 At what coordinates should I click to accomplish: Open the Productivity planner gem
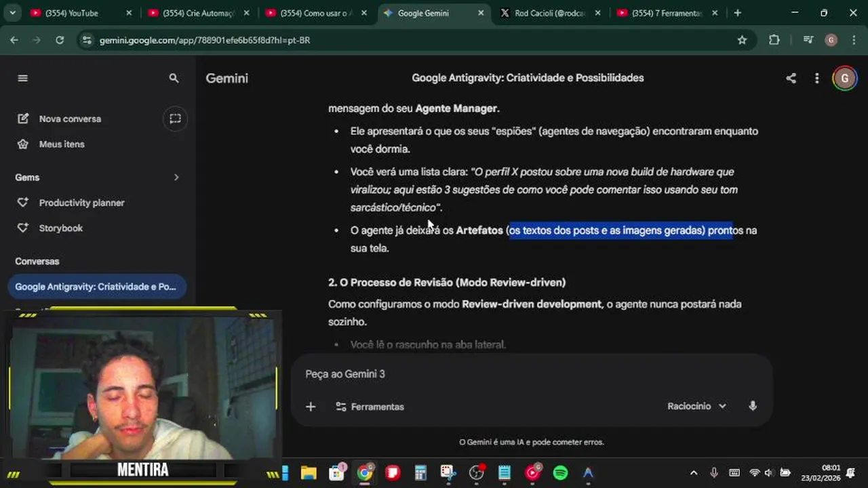81,203
